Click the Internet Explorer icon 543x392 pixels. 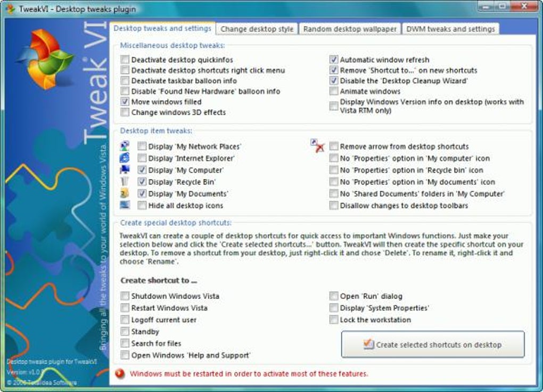(125, 158)
